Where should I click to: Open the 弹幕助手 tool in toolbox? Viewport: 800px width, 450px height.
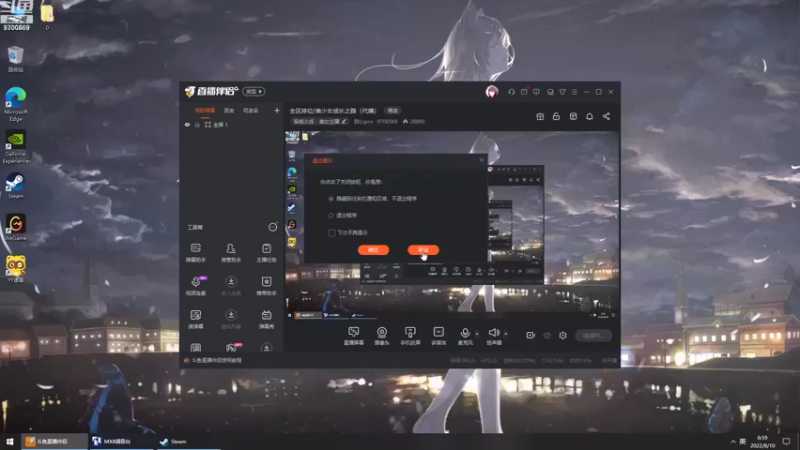point(195,252)
